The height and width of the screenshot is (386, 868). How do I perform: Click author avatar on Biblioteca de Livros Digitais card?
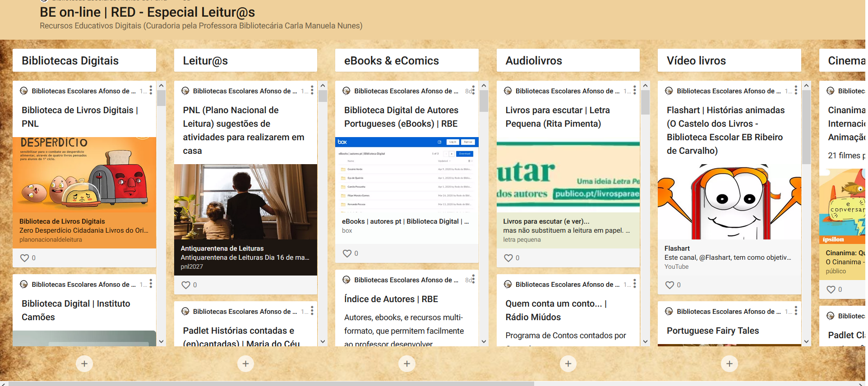[24, 91]
